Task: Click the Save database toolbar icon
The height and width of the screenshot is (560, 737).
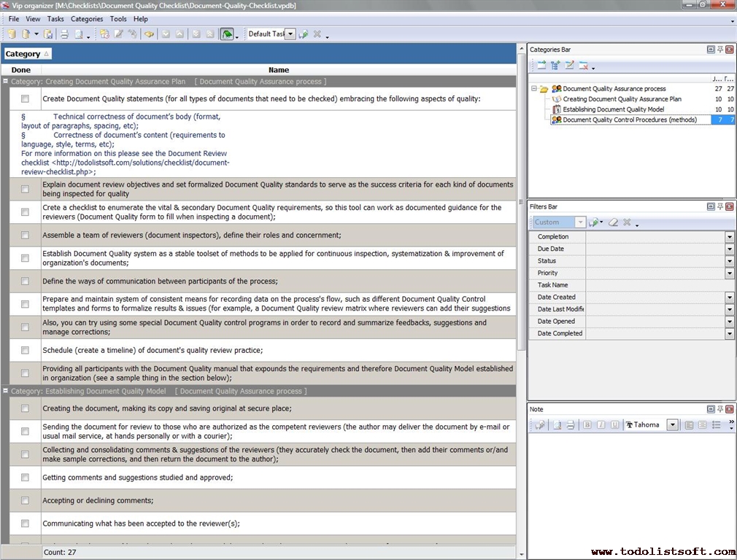Action: pos(48,34)
